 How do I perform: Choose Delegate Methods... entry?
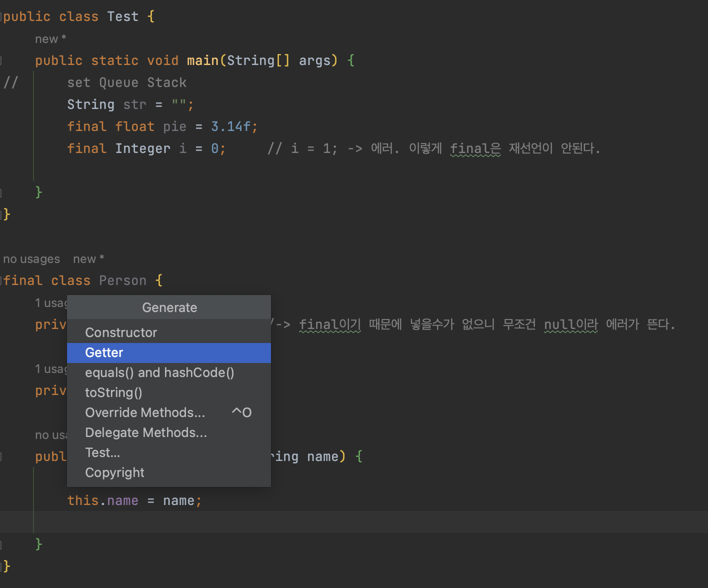(169, 432)
